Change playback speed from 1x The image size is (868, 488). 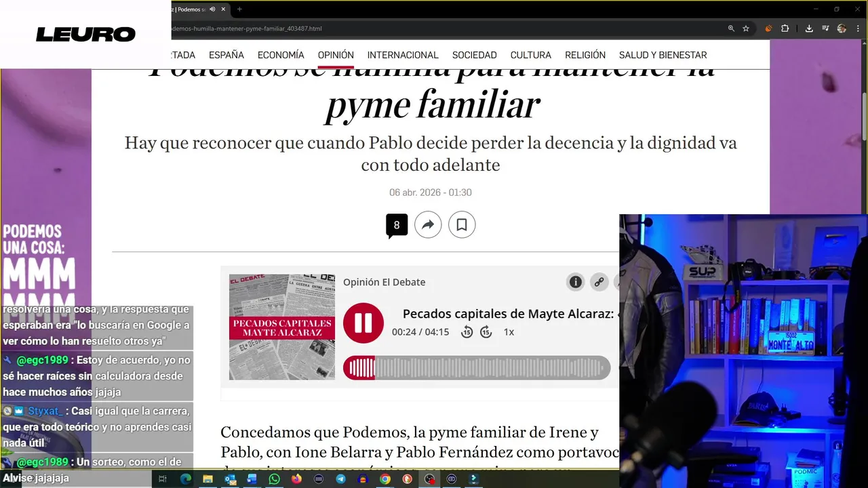coord(509,332)
